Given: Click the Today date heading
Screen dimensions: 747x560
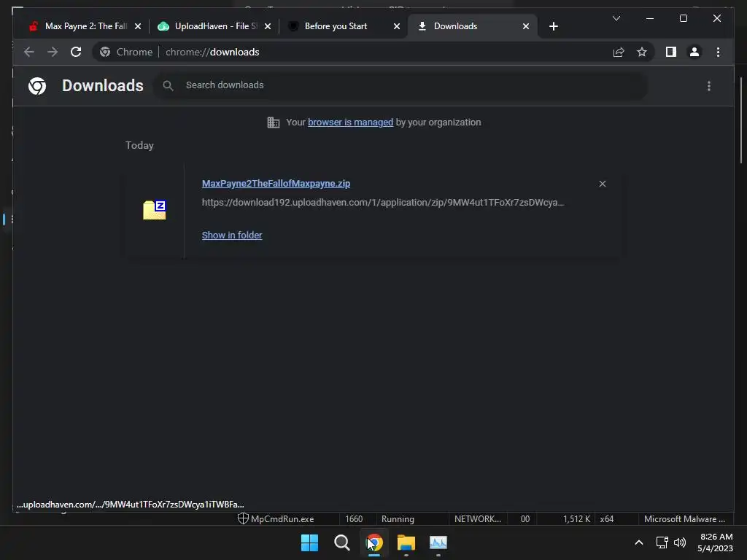Looking at the screenshot, I should click(x=139, y=145).
